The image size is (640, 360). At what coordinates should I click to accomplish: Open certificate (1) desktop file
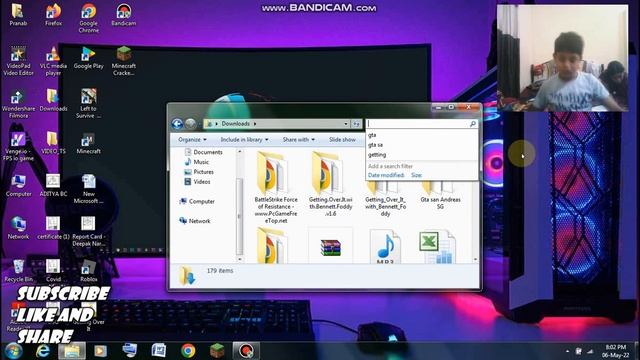(53, 228)
